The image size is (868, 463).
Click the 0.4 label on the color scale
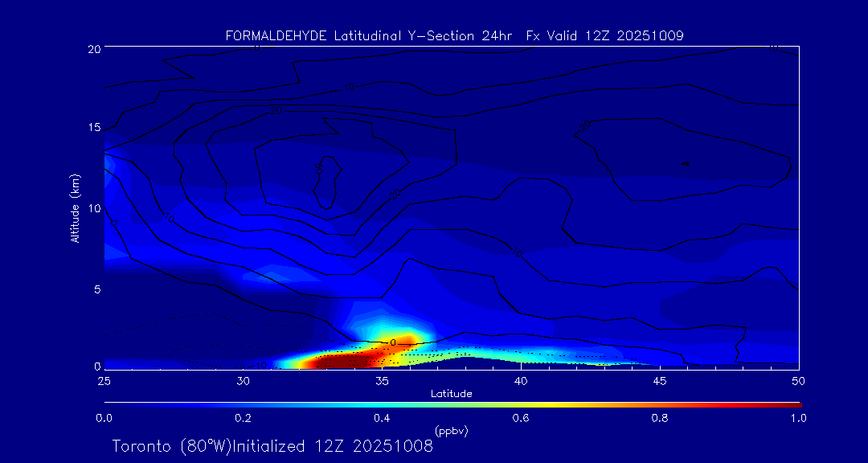[x=382, y=418]
